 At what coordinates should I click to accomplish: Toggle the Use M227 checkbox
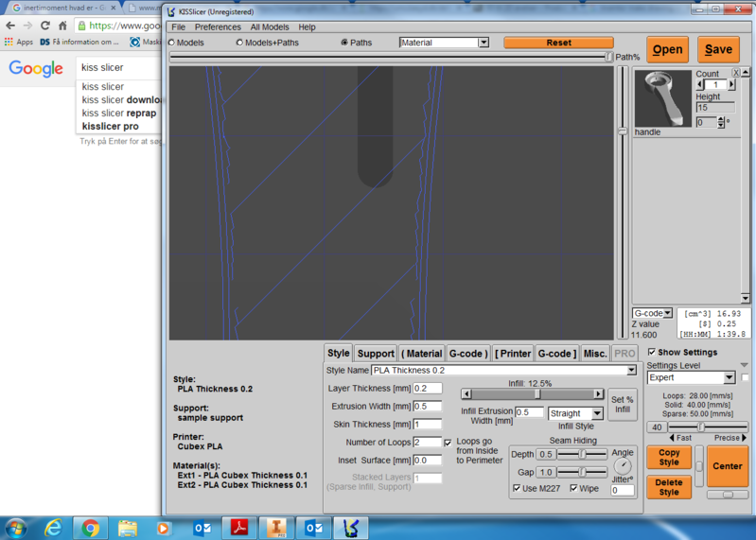[x=517, y=488]
